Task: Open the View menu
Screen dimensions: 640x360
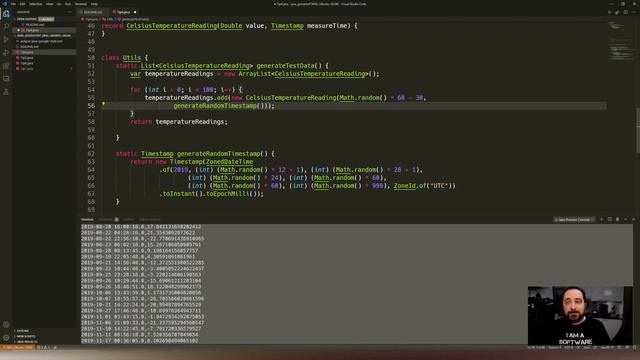Action: pyautogui.click(x=49, y=4)
